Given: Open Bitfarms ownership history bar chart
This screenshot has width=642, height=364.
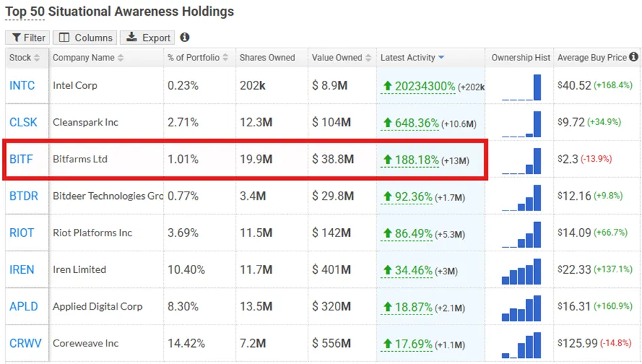Looking at the screenshot, I should 521,161.
